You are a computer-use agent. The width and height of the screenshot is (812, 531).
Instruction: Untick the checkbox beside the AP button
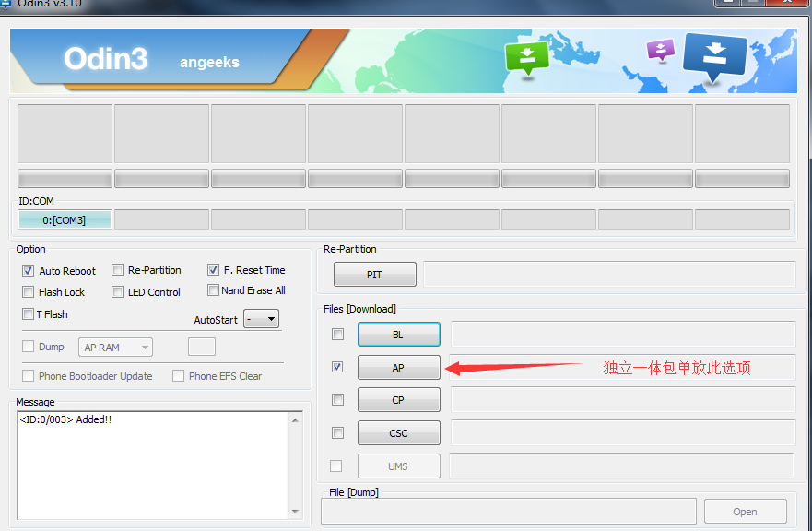337,367
